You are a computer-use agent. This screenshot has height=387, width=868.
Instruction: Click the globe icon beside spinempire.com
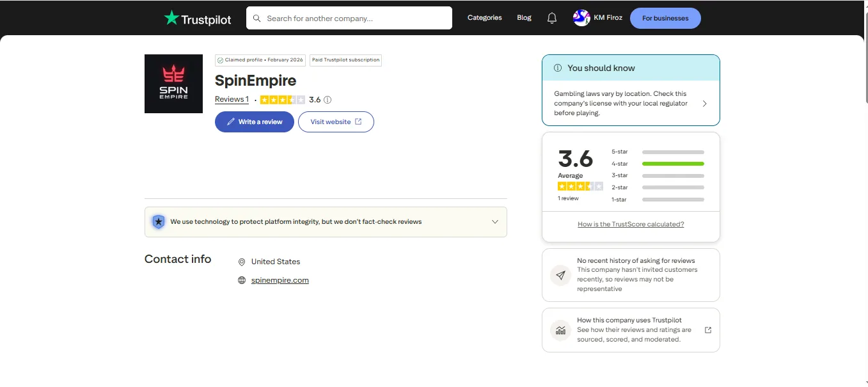click(x=242, y=280)
